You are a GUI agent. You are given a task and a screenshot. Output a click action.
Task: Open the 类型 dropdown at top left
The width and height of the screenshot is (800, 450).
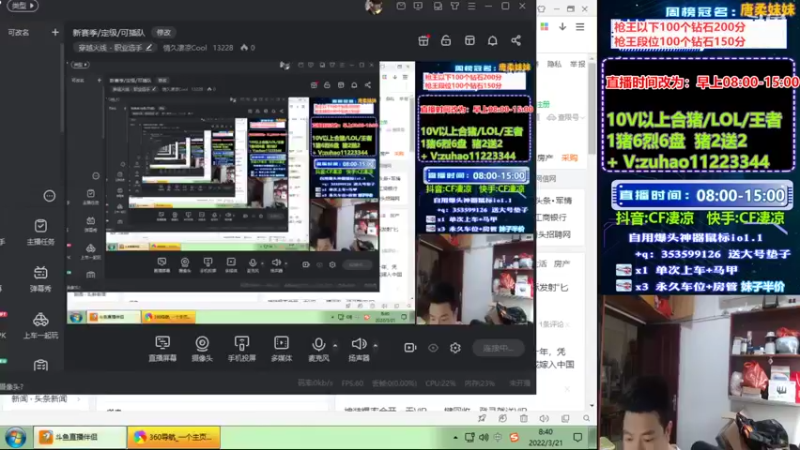[23, 6]
